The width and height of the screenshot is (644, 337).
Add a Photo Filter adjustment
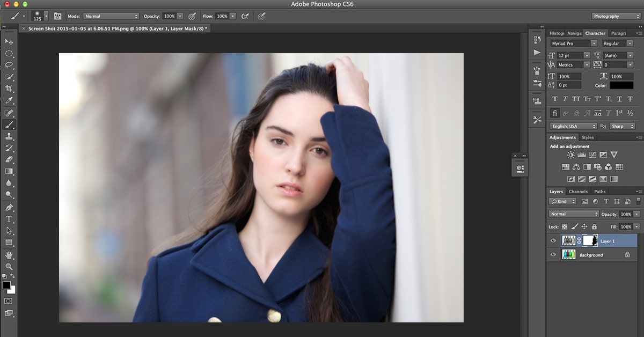coord(597,167)
